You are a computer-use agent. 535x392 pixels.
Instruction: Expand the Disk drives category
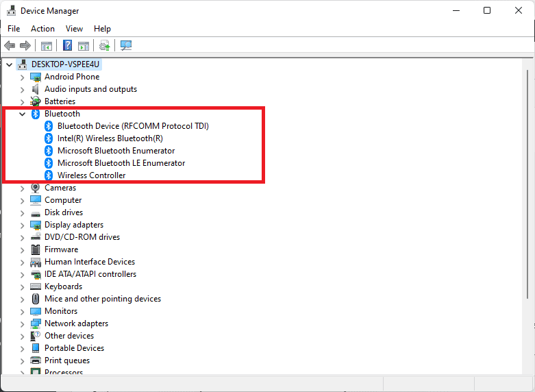tap(22, 213)
